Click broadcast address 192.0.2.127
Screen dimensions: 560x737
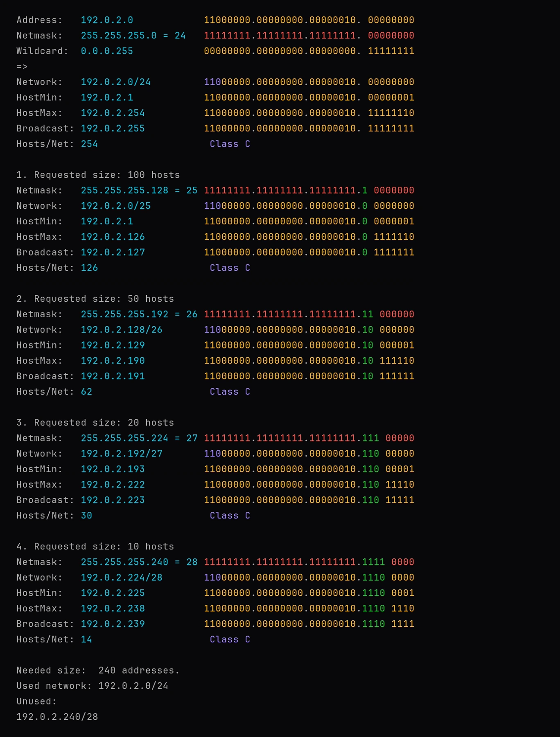tap(113, 252)
